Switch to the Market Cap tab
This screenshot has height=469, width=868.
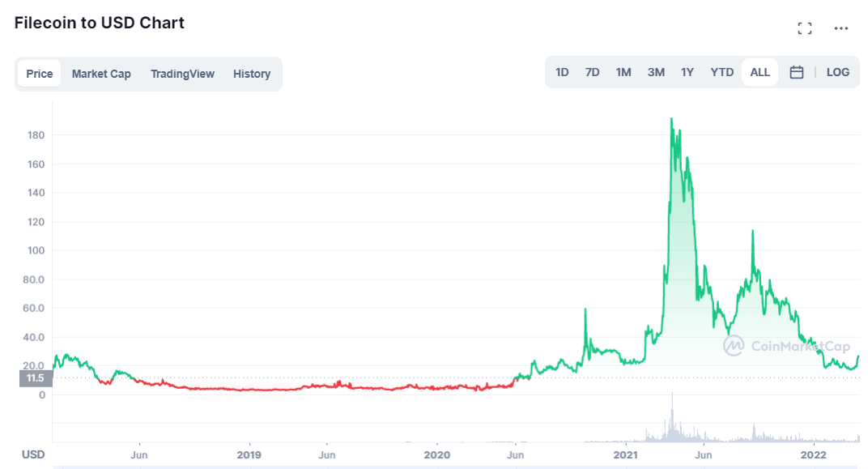[x=101, y=74]
